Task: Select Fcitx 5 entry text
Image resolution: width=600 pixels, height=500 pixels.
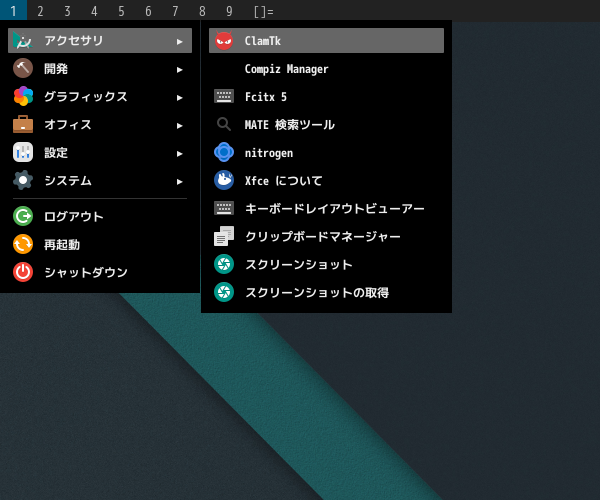Action: tap(266, 97)
